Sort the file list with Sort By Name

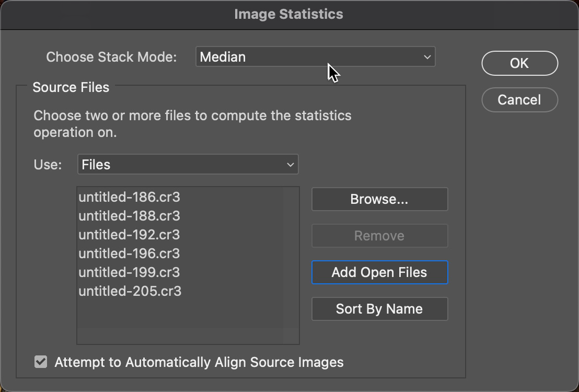(379, 309)
